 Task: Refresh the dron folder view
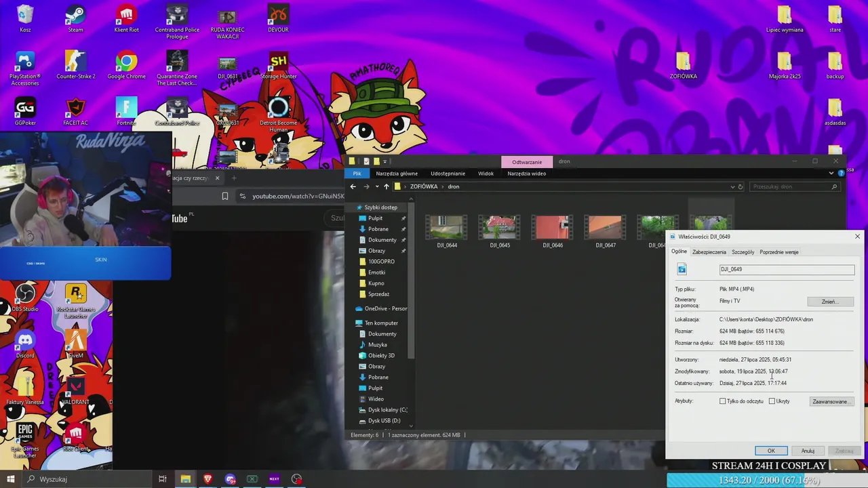[x=741, y=186]
